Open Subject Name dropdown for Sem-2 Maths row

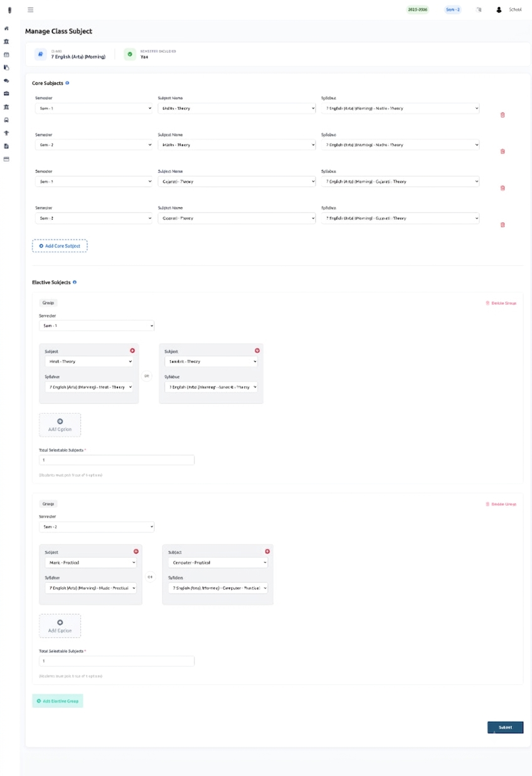[x=237, y=145]
